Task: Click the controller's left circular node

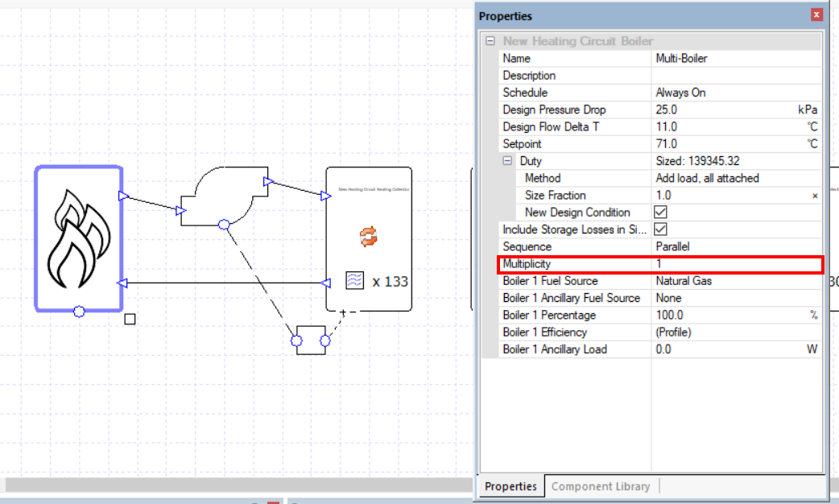Action: (x=296, y=341)
